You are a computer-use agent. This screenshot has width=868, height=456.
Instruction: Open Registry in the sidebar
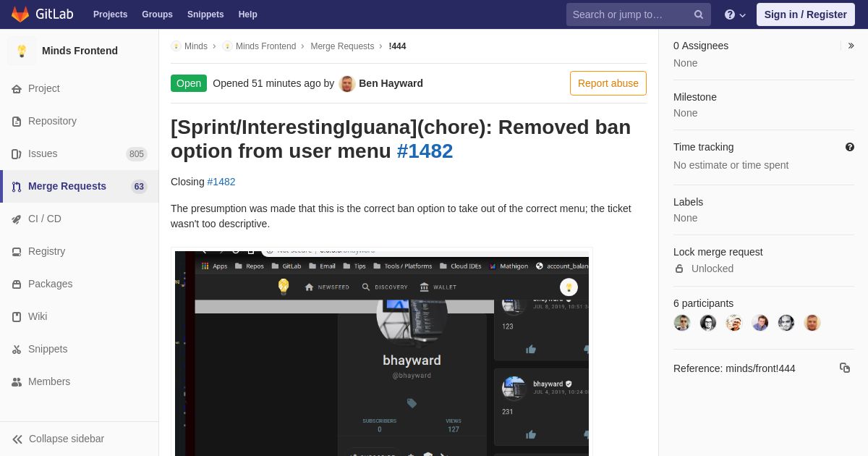[46, 251]
